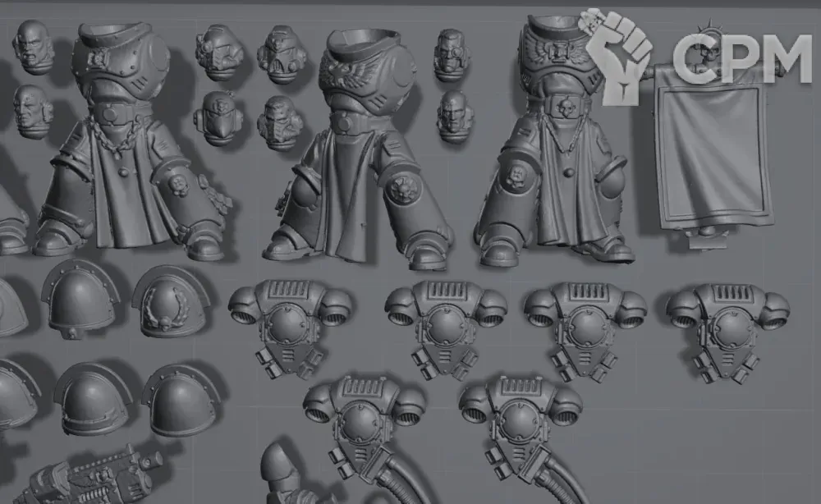
Task: Select the second backpack in upper row
Action: coord(444,324)
